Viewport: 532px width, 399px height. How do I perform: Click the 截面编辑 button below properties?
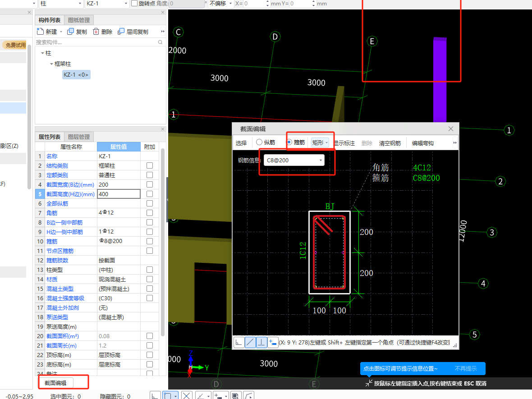55,383
